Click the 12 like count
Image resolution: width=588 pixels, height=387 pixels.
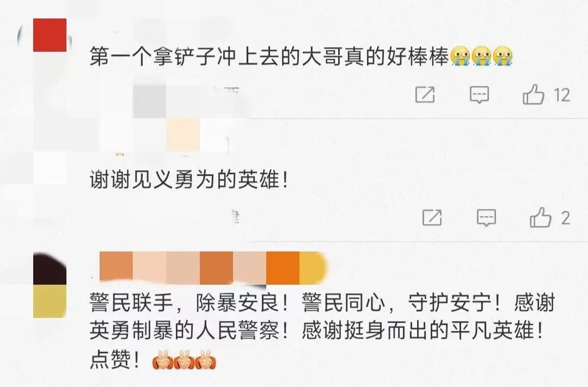coord(562,95)
